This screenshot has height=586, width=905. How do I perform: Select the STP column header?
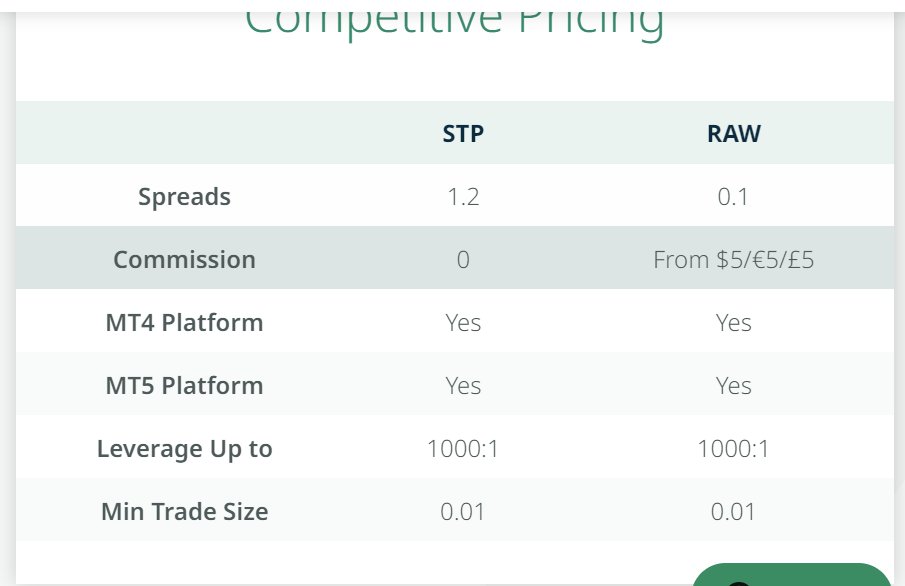click(x=463, y=134)
